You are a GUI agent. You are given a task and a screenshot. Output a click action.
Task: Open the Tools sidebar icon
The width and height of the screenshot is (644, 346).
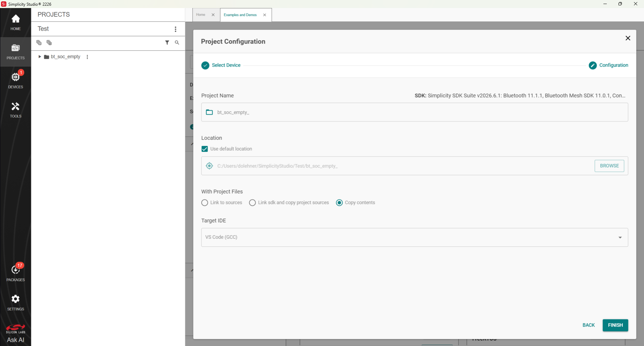pyautogui.click(x=15, y=110)
